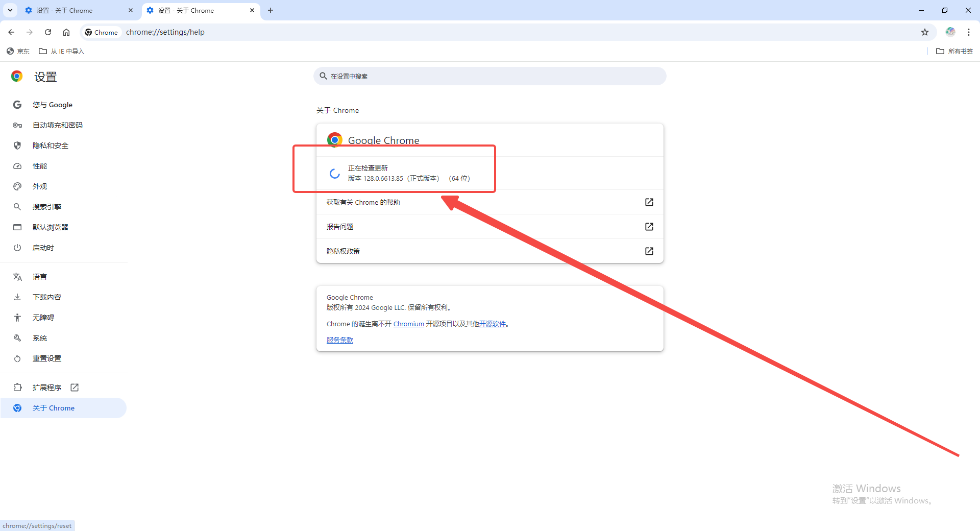Click the 正在检查更新 status text

pos(368,168)
